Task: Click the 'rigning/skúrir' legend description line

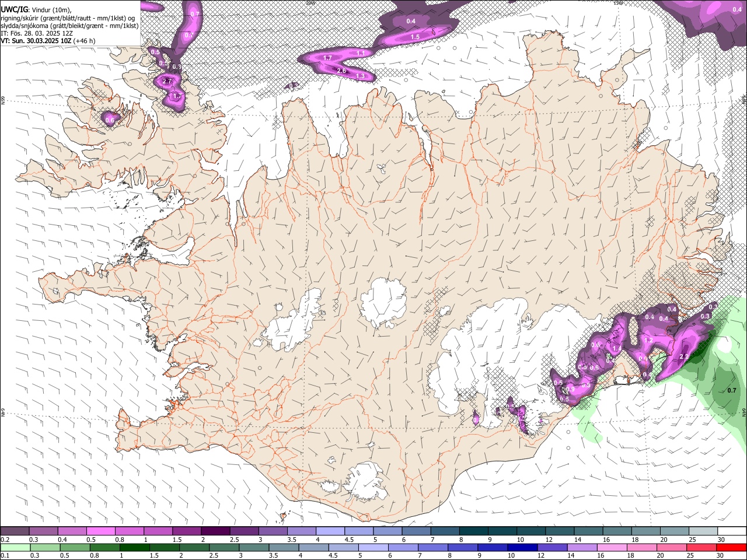Action: tap(67, 17)
